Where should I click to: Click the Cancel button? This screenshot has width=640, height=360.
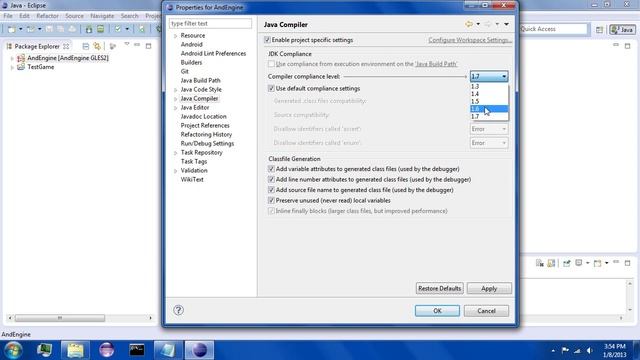pos(486,311)
